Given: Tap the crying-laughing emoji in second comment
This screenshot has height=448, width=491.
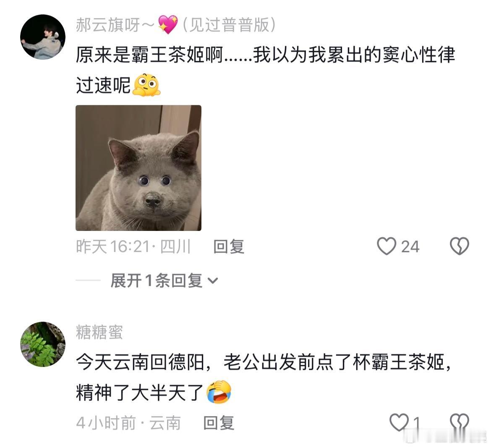Looking at the screenshot, I should (219, 392).
